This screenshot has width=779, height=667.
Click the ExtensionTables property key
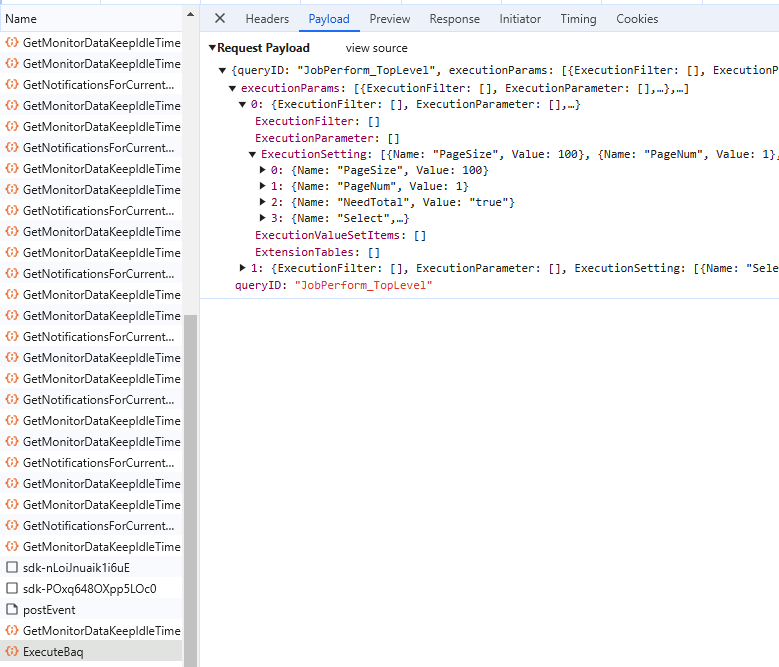304,252
